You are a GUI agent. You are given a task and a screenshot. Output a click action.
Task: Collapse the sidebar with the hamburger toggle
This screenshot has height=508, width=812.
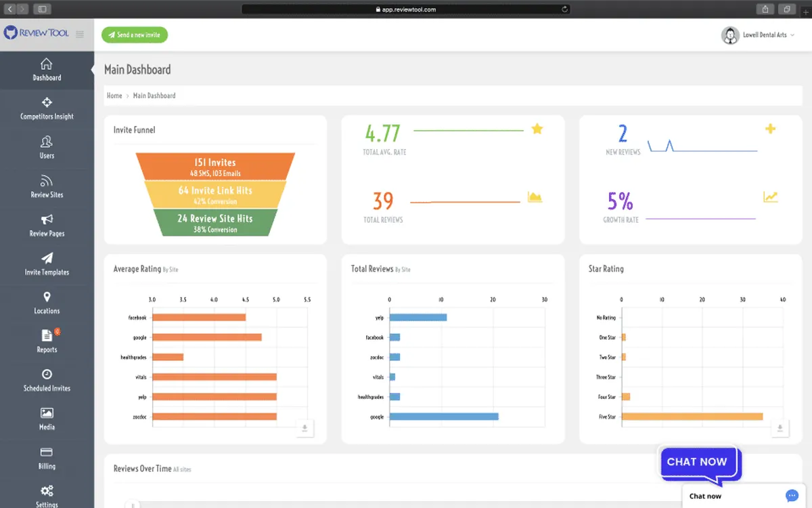click(x=80, y=35)
